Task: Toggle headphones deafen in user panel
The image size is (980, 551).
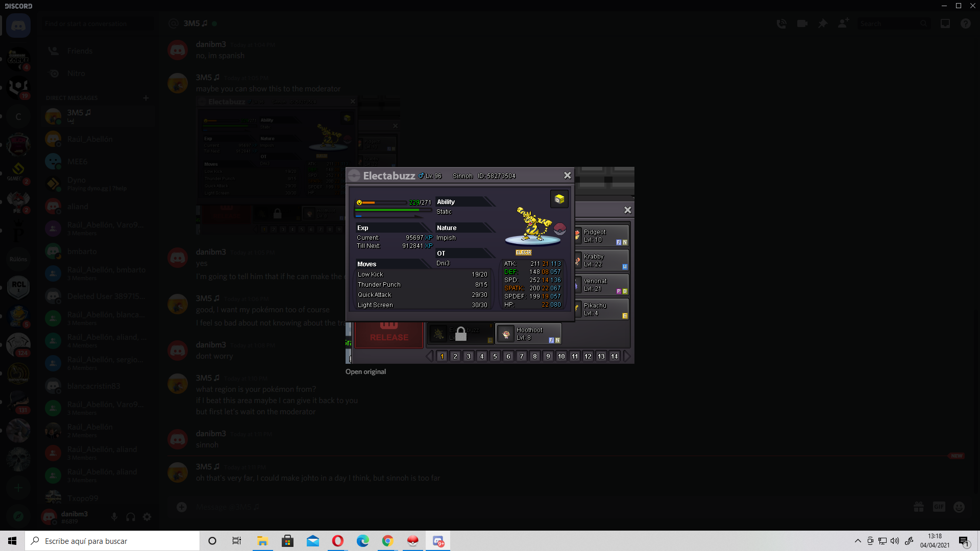Action: click(x=131, y=517)
